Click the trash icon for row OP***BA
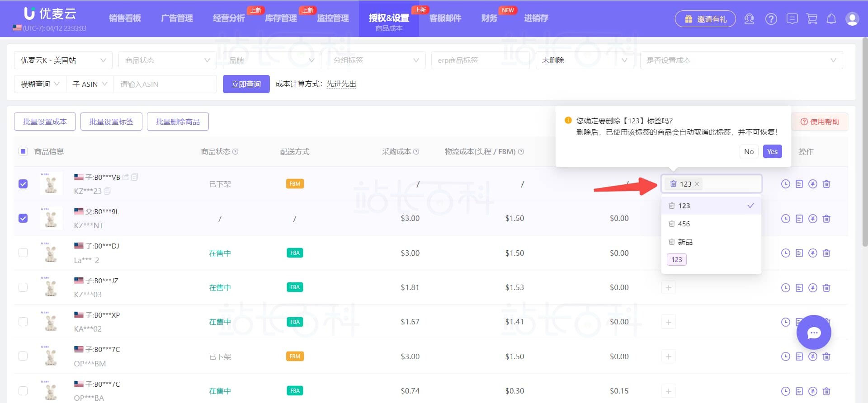The image size is (868, 403). point(826,391)
